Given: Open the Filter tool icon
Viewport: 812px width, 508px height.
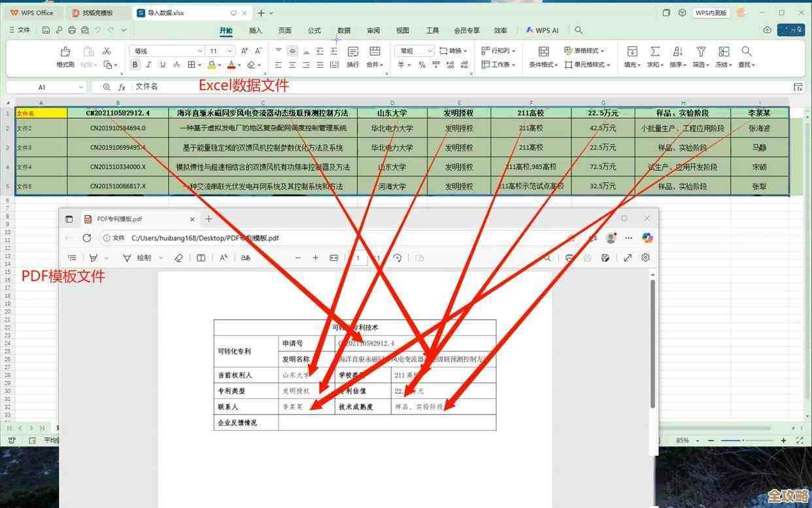Looking at the screenshot, I should click(x=700, y=51).
